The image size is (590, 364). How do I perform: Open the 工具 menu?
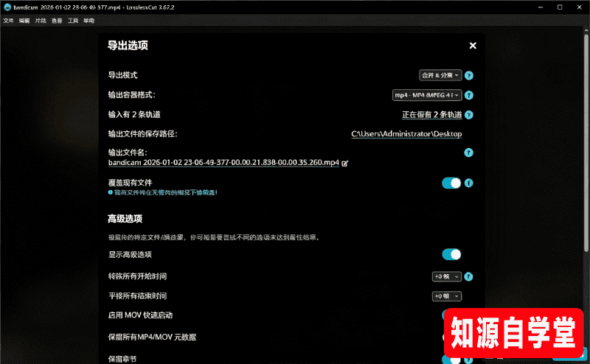point(73,21)
